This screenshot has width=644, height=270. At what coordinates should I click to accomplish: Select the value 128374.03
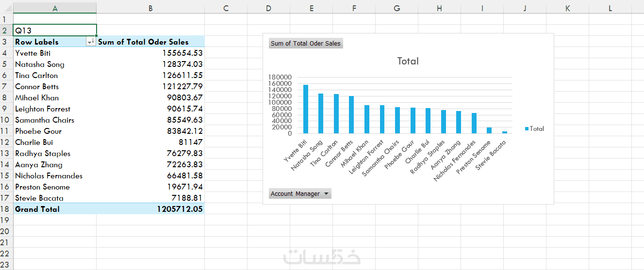click(x=150, y=64)
